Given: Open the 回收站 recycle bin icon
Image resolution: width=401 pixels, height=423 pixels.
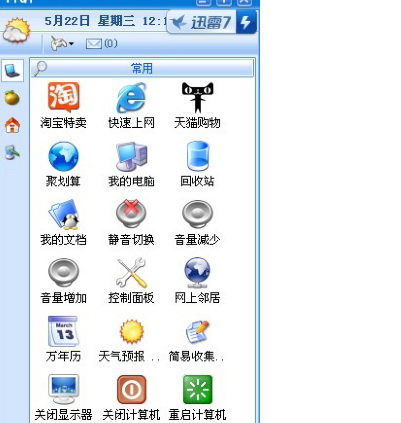Looking at the screenshot, I should pyautogui.click(x=198, y=156).
